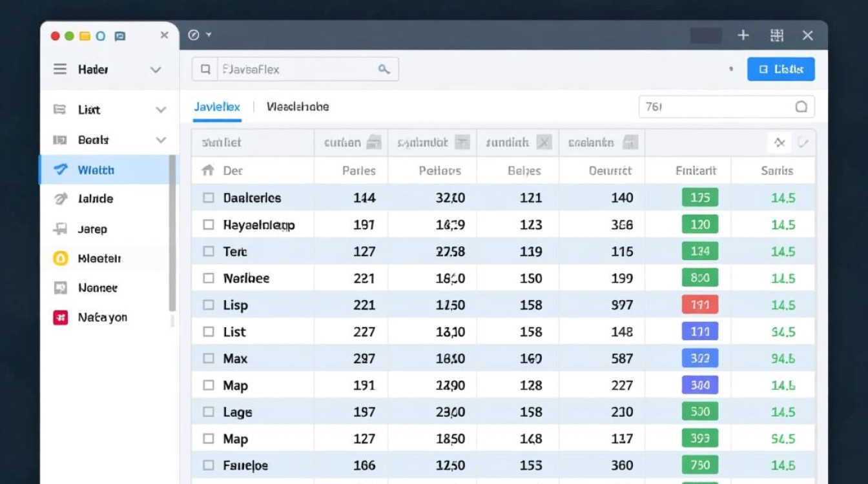Click the icon beside curben header
The height and width of the screenshot is (484, 868).
click(374, 143)
